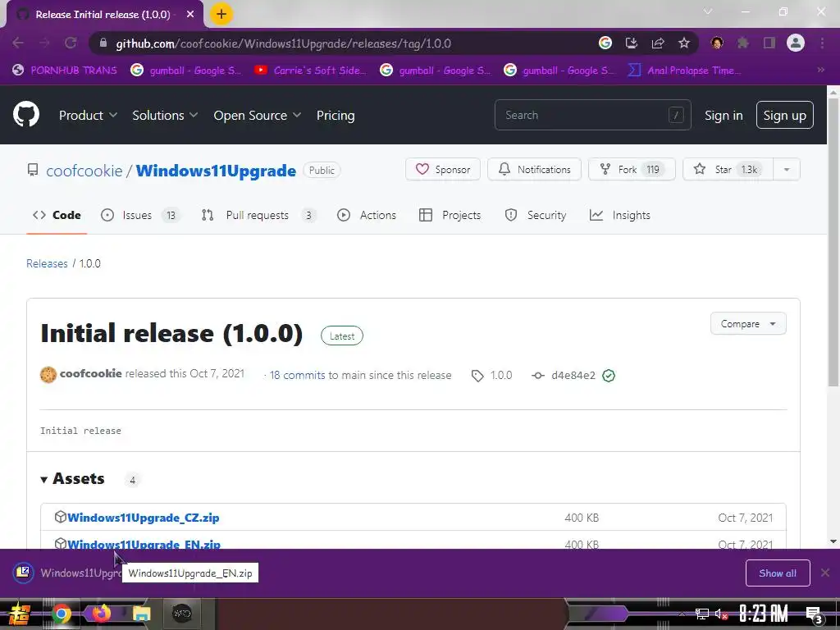
Task: Open the Compare dropdown
Action: tap(748, 323)
